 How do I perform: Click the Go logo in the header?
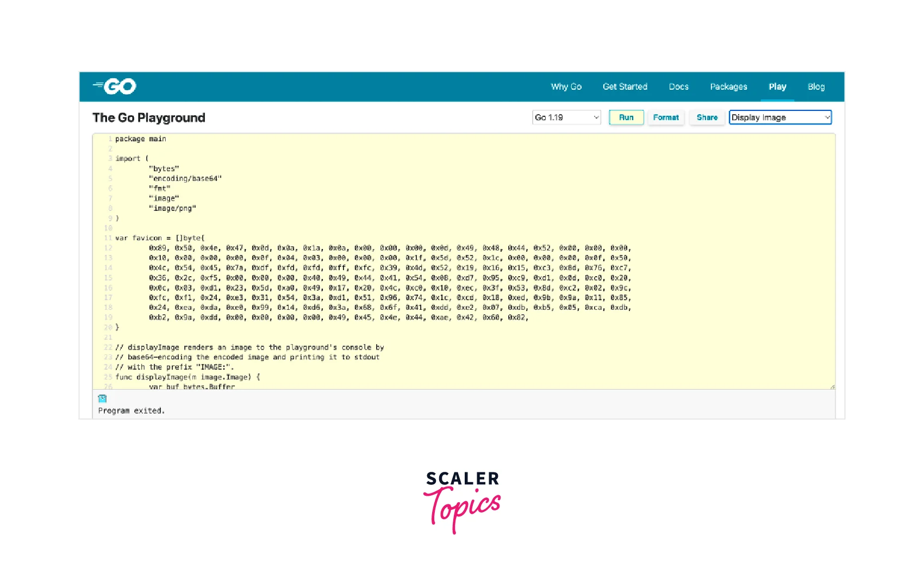click(x=115, y=86)
